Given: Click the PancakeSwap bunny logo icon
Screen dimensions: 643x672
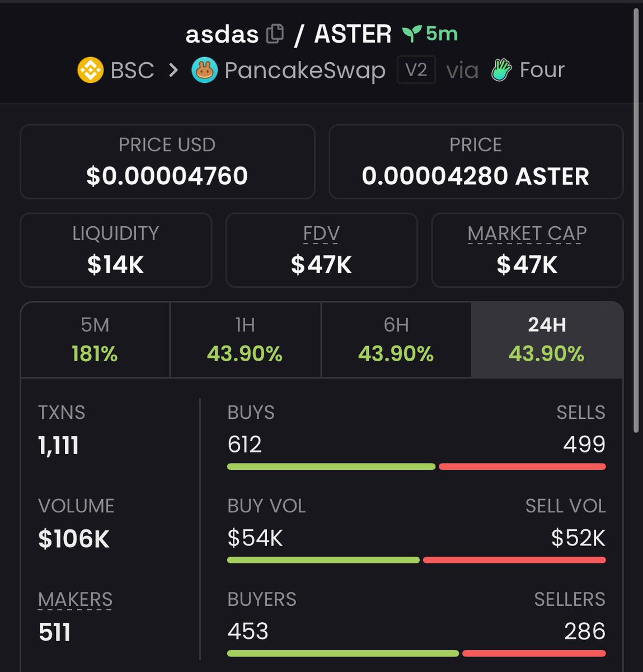Looking at the screenshot, I should (204, 71).
